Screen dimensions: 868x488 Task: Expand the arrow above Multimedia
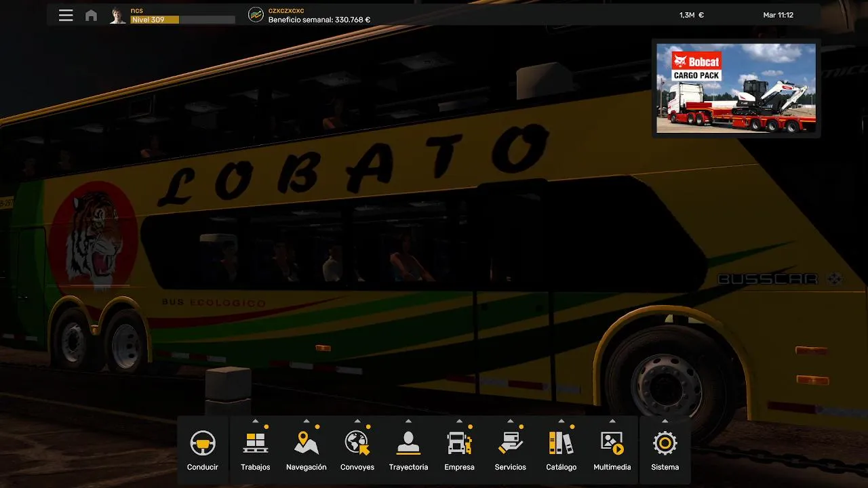pyautogui.click(x=612, y=421)
